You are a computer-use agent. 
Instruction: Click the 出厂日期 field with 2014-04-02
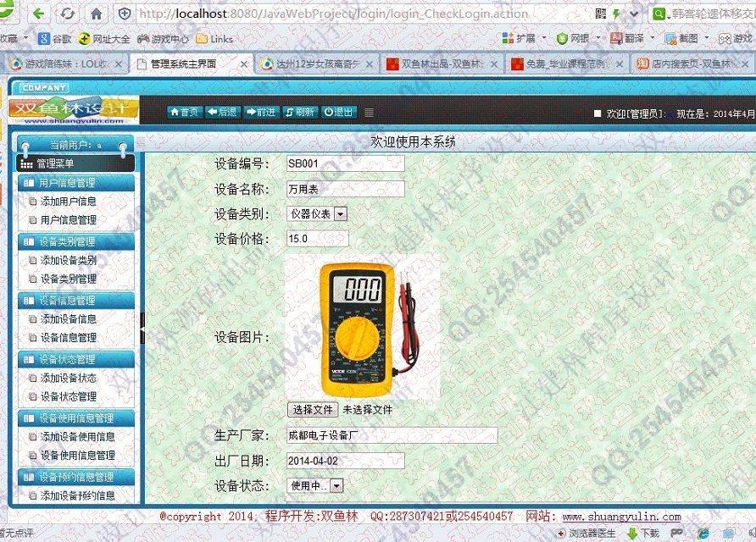click(345, 461)
